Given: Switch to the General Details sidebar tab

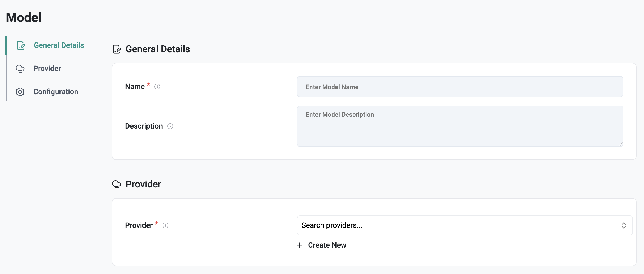Looking at the screenshot, I should (59, 45).
